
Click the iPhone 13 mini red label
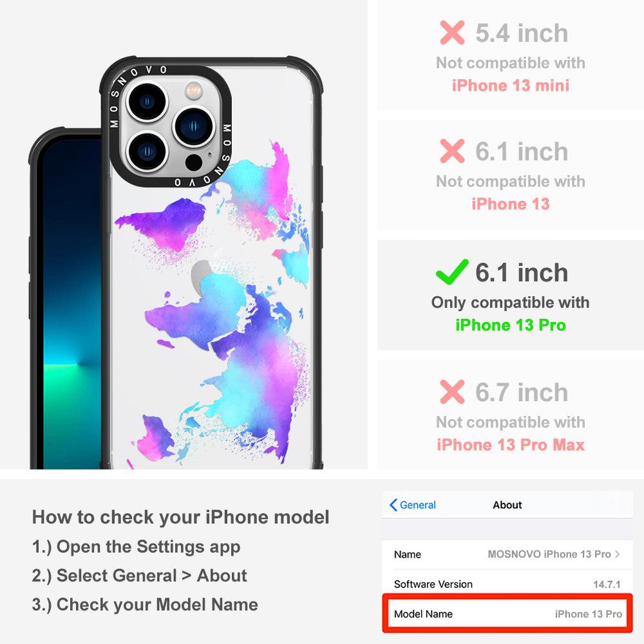(511, 86)
